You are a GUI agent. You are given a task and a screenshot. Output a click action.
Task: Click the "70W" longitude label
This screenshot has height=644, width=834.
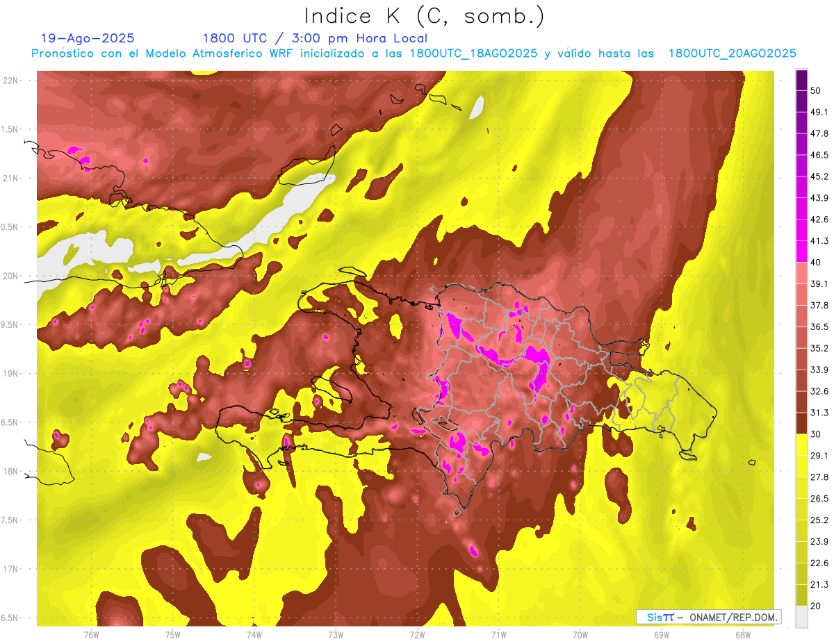click(580, 634)
